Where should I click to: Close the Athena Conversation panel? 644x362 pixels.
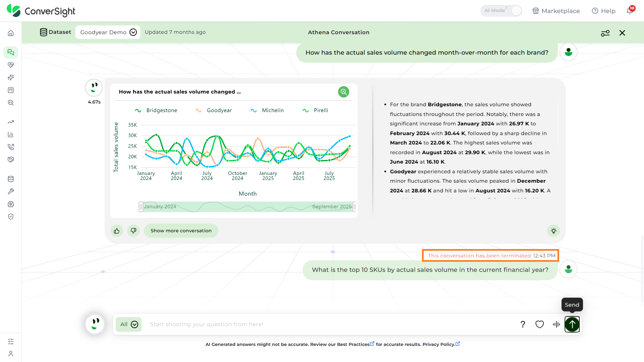tap(622, 33)
